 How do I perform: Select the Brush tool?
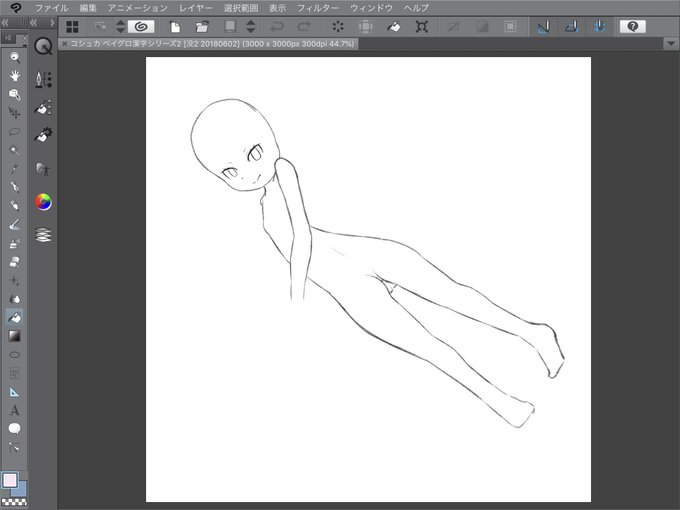[x=14, y=224]
